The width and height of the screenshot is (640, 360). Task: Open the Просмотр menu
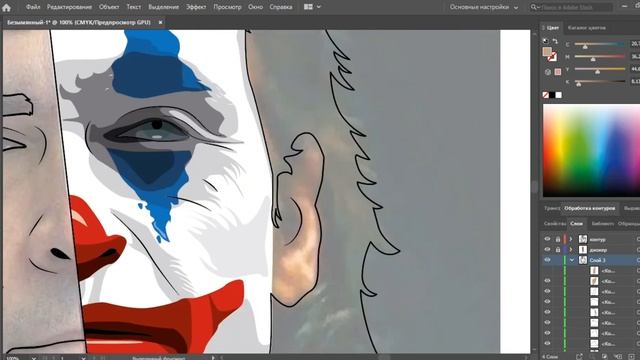(227, 7)
